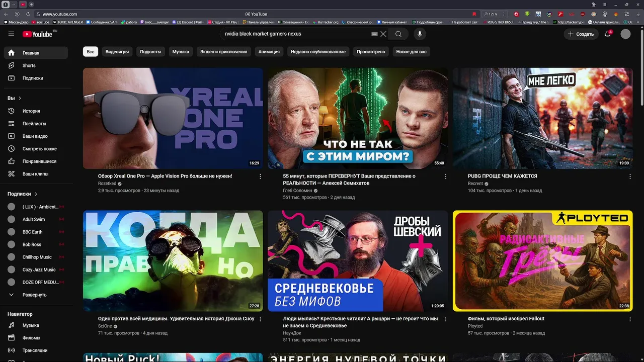Open Ваши видео in the sidebar
The width and height of the screenshot is (644, 362).
[x=36, y=136]
